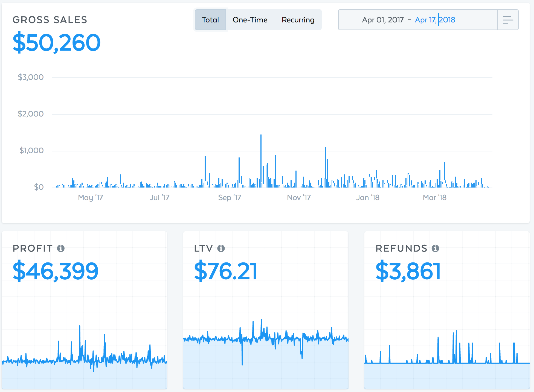Edit the Apr 01, 2017 start date
The image size is (534, 392).
pos(383,20)
